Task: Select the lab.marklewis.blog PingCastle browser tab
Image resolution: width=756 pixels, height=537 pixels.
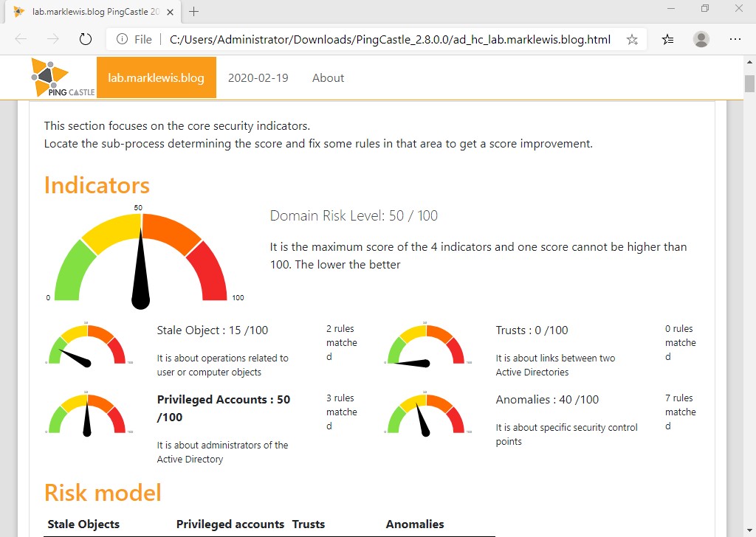Action: coord(92,12)
